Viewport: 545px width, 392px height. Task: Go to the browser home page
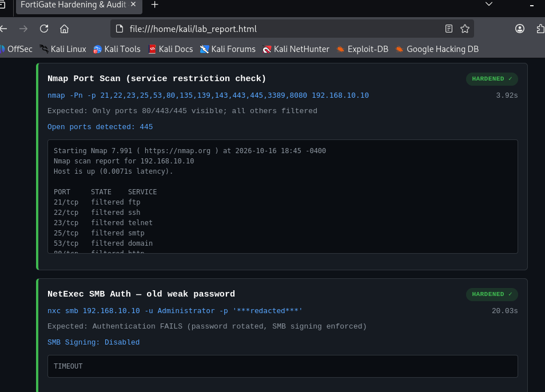(64, 29)
